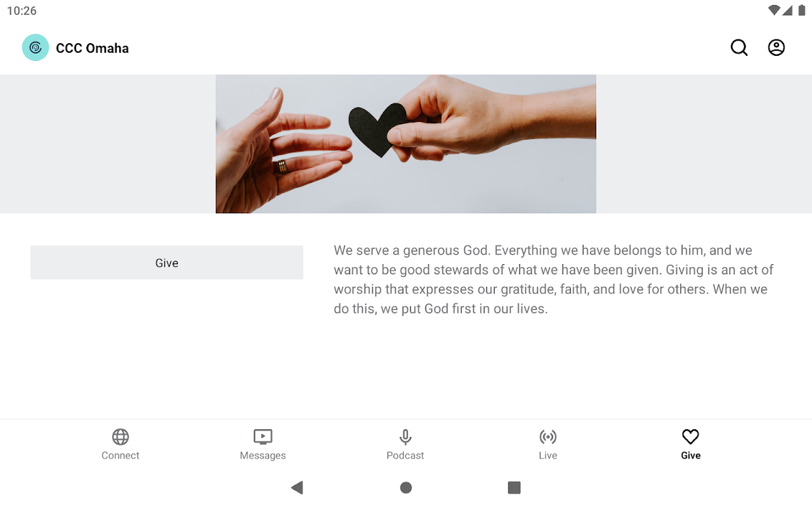The image size is (812, 508).
Task: Tap the CCC Omaha logo icon
Action: tap(36, 48)
